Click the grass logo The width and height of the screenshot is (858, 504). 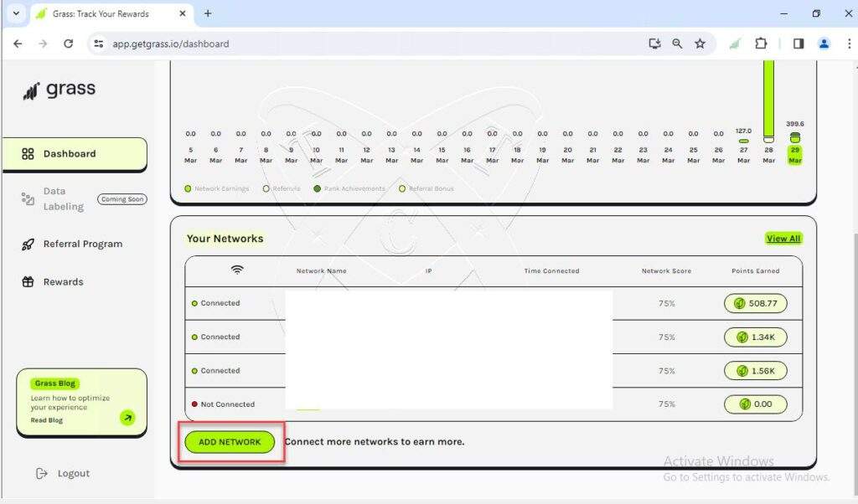tap(59, 89)
